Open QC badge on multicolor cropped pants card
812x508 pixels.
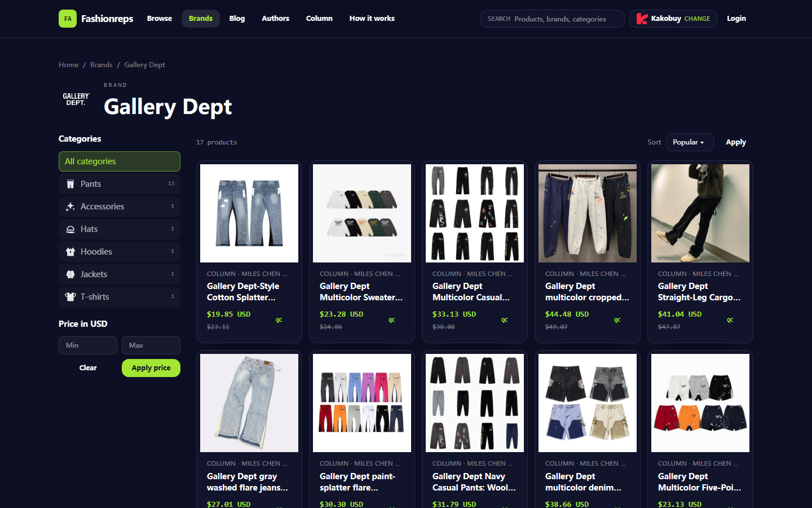pos(617,320)
